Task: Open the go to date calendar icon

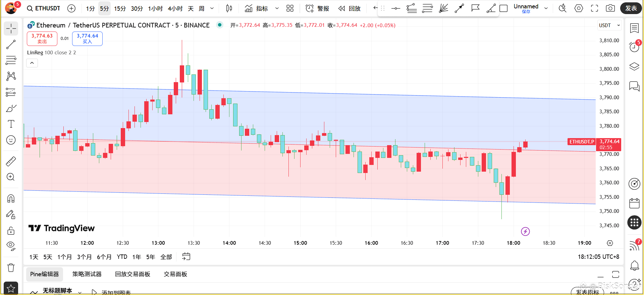Action: [x=186, y=256]
